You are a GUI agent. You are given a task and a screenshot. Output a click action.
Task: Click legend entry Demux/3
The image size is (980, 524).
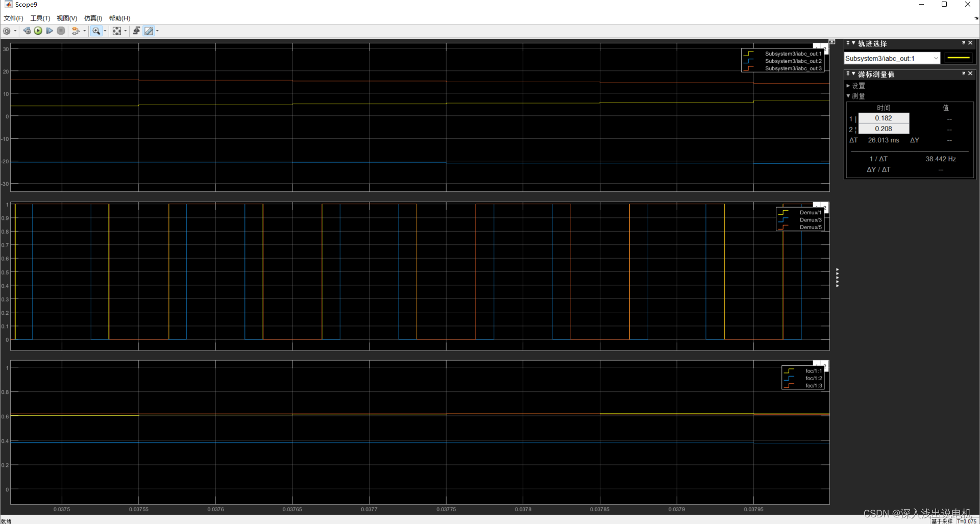click(811, 220)
